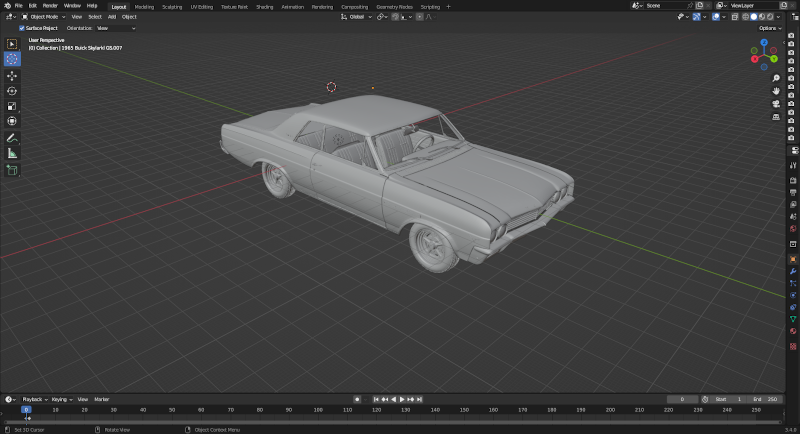
Task: Click the End frame field showing 250
Action: click(766, 399)
